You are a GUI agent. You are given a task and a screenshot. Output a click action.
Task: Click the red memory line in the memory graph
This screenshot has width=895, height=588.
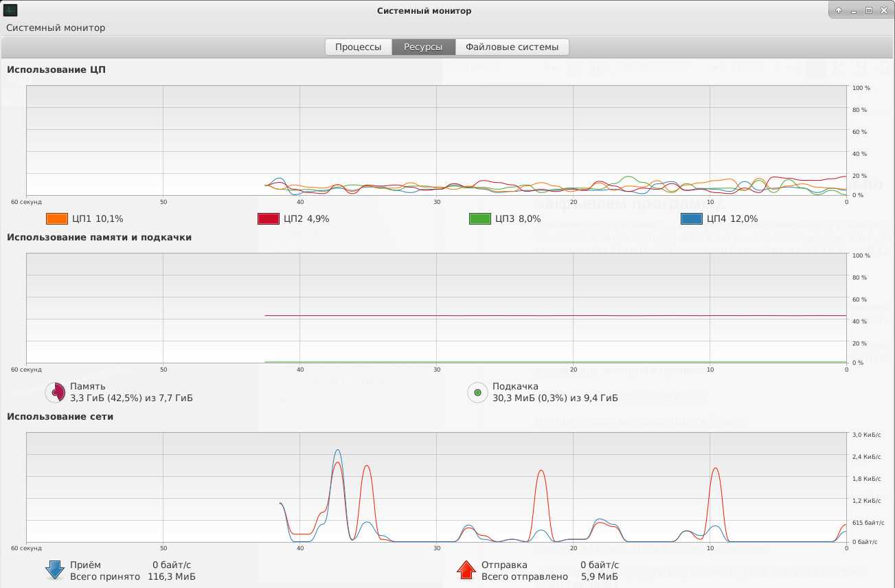pos(550,316)
